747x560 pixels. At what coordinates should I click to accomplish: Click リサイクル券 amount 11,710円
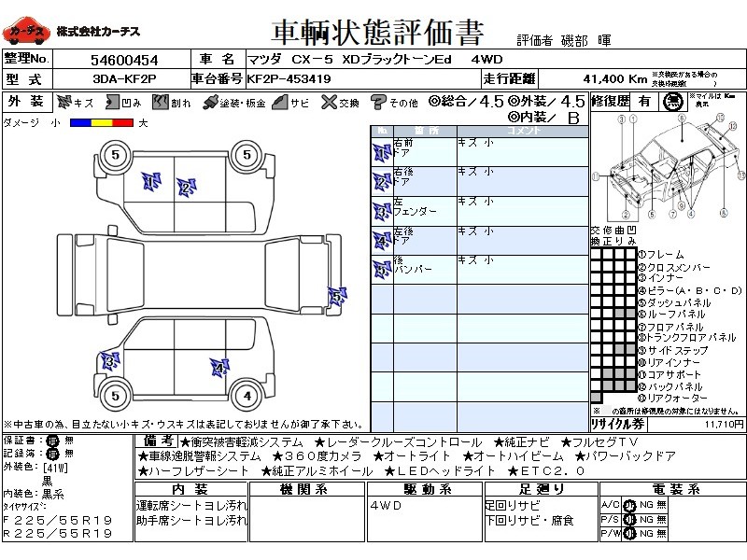click(x=725, y=424)
